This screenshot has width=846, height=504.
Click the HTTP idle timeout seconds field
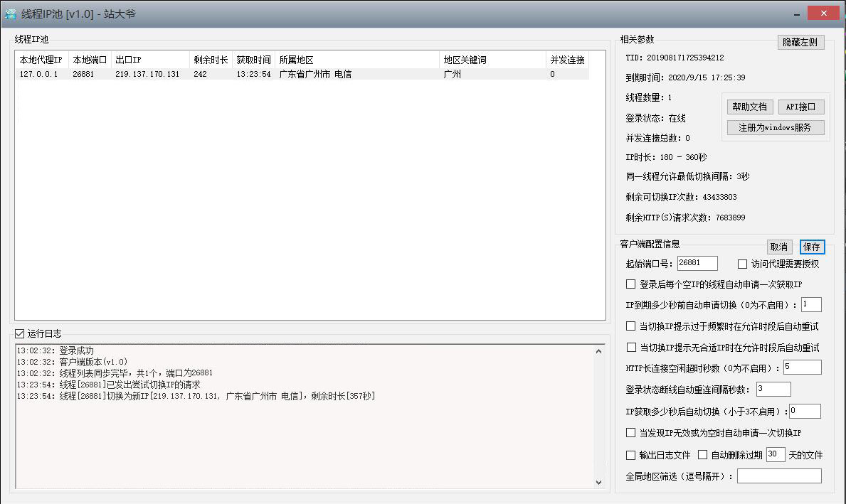point(803,367)
